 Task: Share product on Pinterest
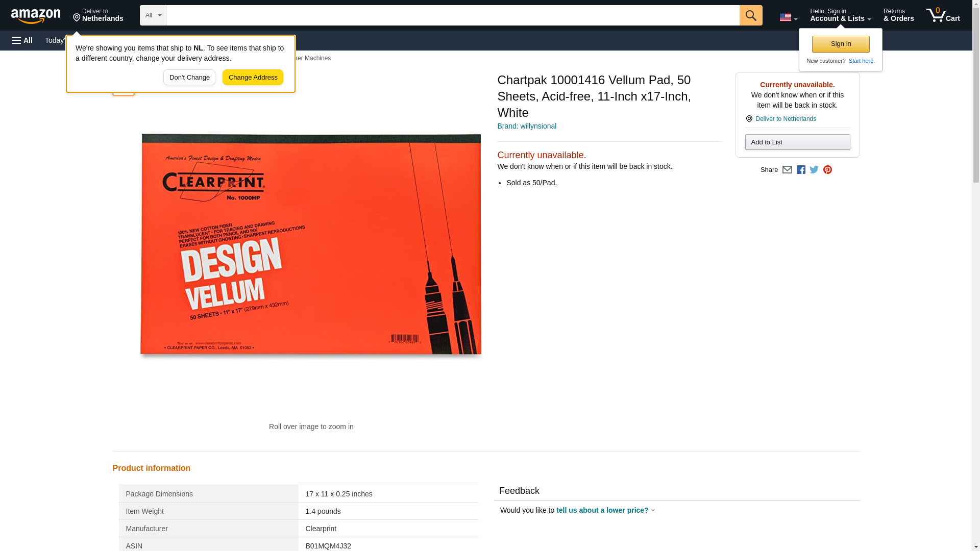827,170
